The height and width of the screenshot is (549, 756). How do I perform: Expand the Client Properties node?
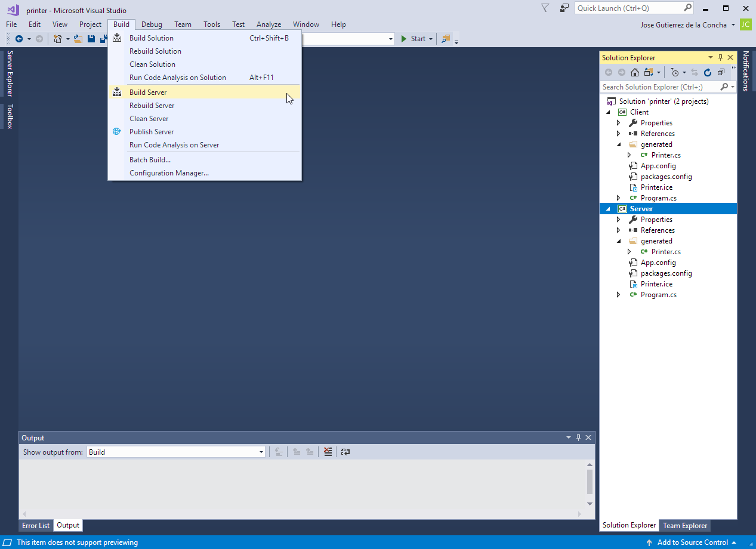click(x=619, y=123)
